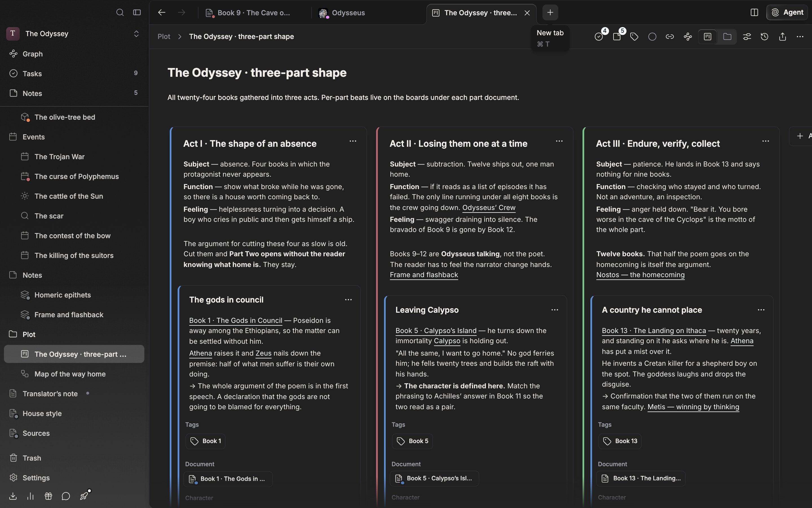812x508 pixels.
Task: Open The Odyssey project switcher
Action: click(x=74, y=34)
